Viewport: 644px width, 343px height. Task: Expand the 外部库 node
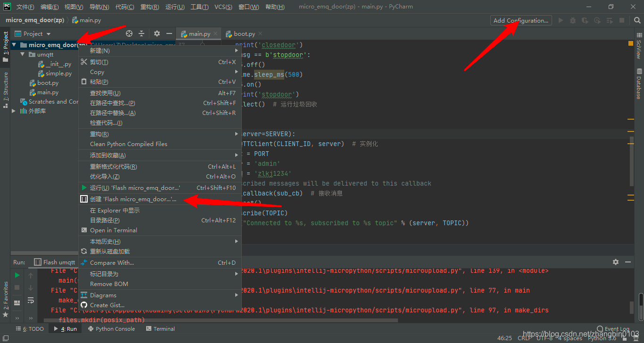click(x=14, y=111)
